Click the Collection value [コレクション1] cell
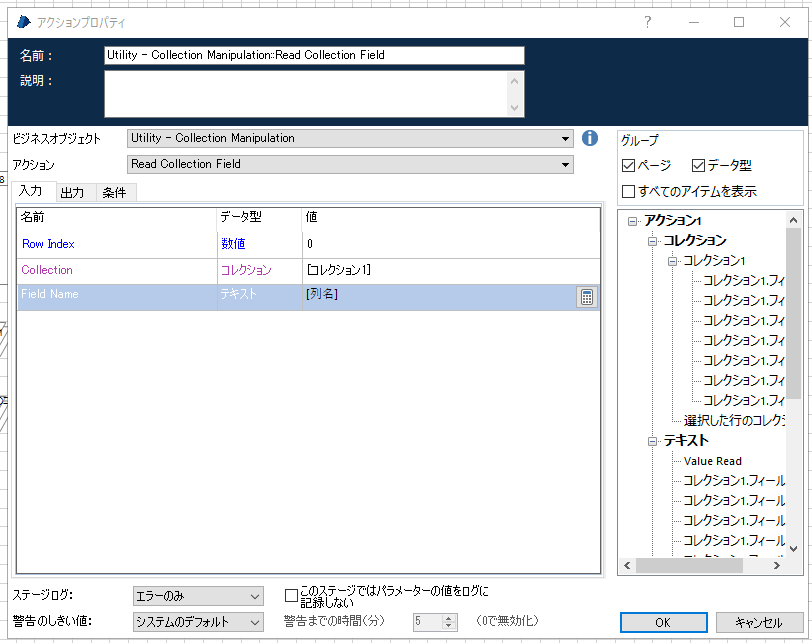812x643 pixels. pyautogui.click(x=452, y=270)
